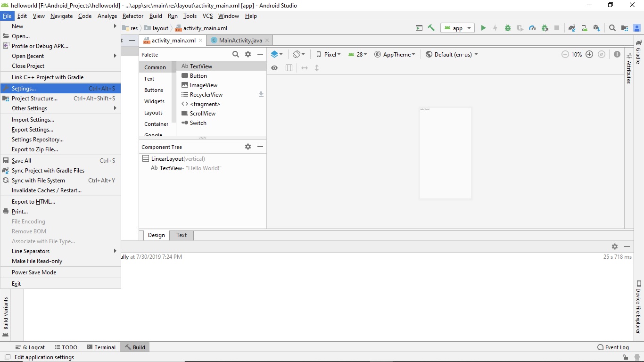Screen dimensions: 644x362
Task: Open the Default (en-us) locale dropdown
Action: (x=452, y=54)
